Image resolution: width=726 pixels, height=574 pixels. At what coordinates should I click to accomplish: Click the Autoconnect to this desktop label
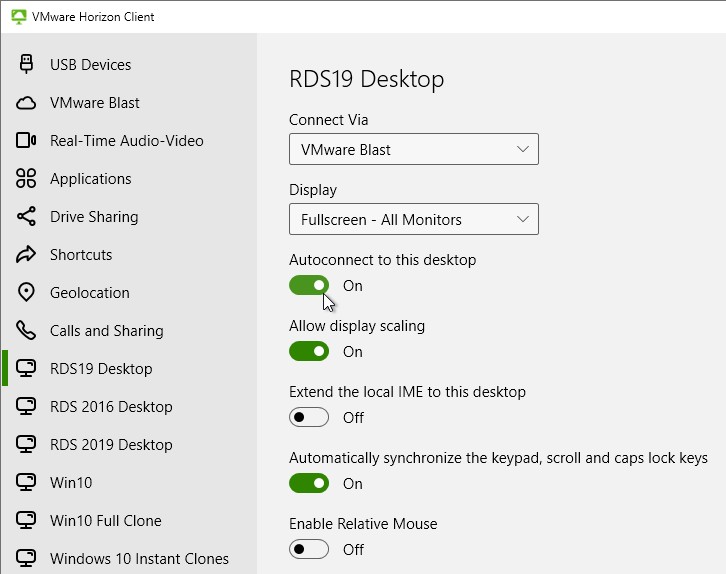point(382,260)
